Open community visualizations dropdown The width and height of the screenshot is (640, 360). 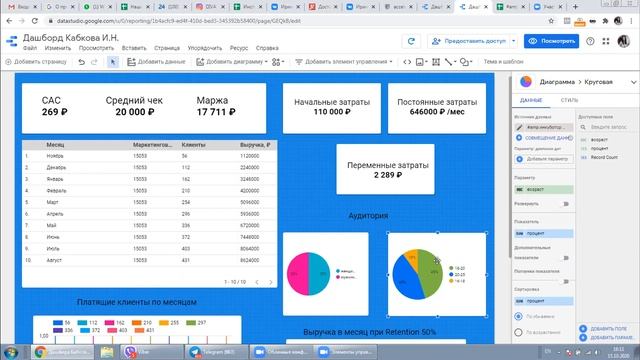click(278, 62)
